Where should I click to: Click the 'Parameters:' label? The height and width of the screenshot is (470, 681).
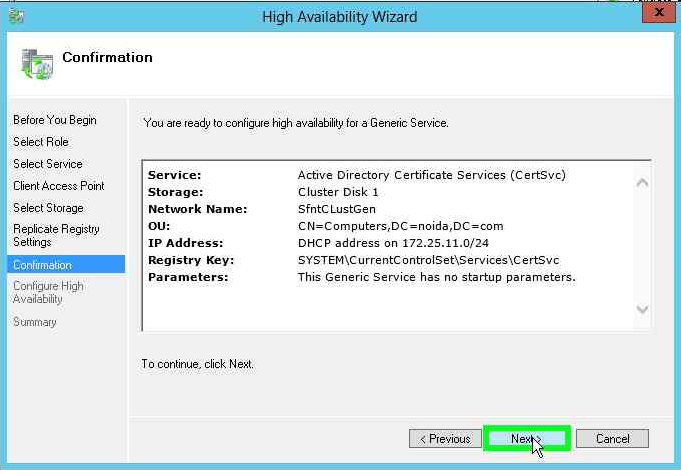pos(188,277)
